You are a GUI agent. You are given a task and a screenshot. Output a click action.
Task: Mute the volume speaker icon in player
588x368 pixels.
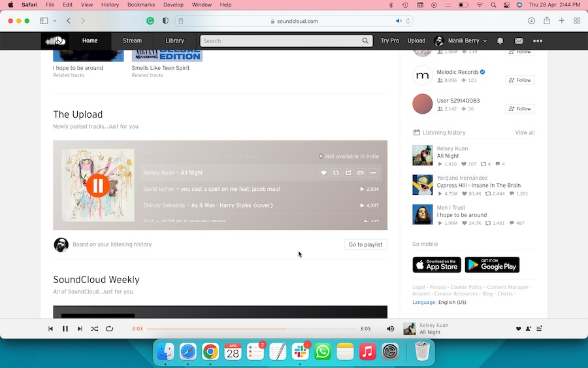(391, 329)
